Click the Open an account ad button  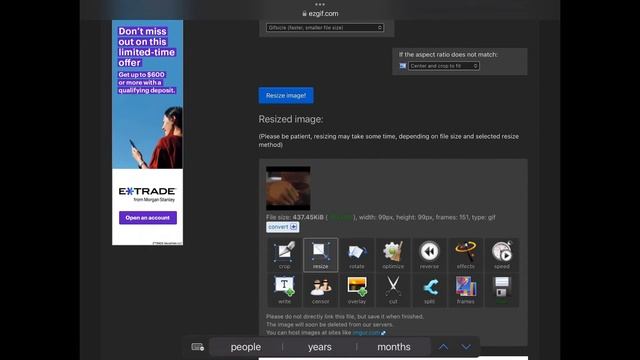click(x=148, y=218)
